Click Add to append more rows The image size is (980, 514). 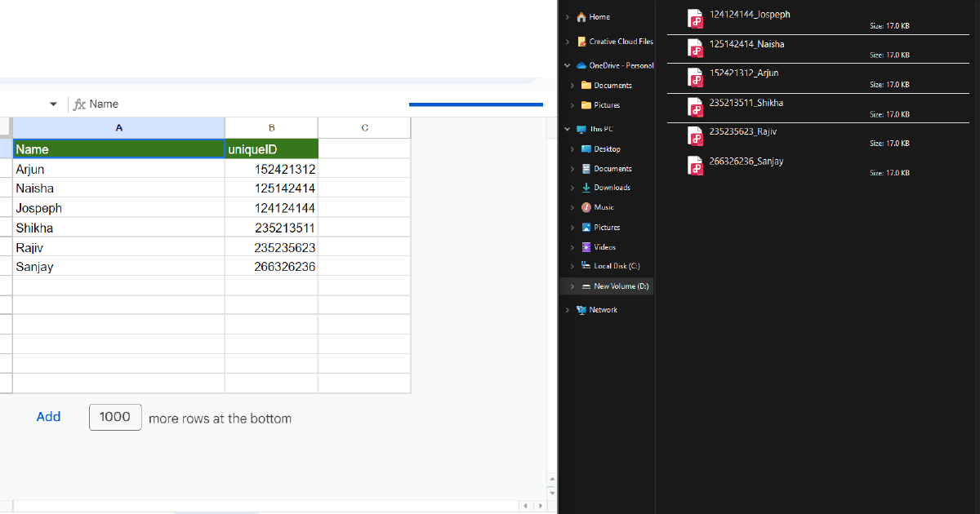48,417
